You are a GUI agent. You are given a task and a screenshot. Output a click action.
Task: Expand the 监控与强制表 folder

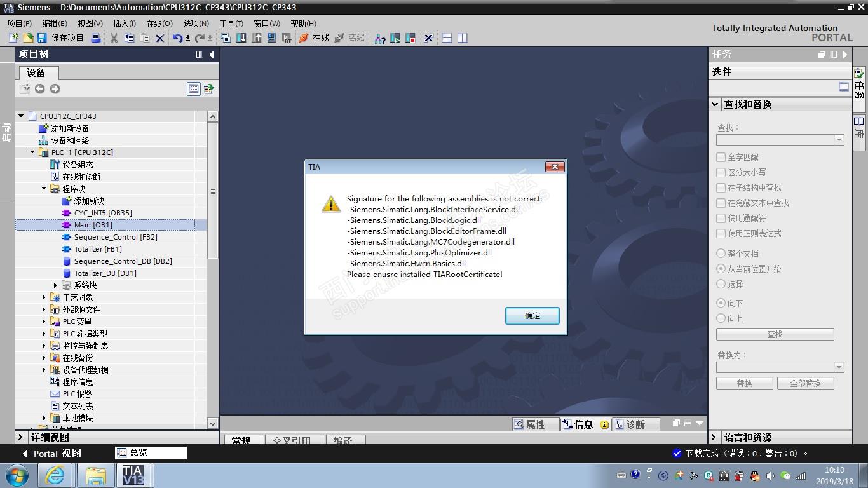pos(44,346)
